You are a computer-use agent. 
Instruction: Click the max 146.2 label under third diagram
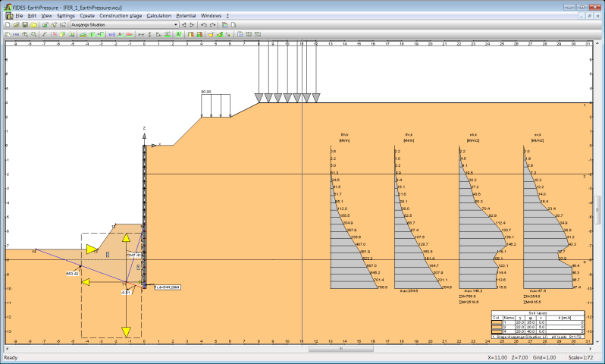tap(473, 290)
